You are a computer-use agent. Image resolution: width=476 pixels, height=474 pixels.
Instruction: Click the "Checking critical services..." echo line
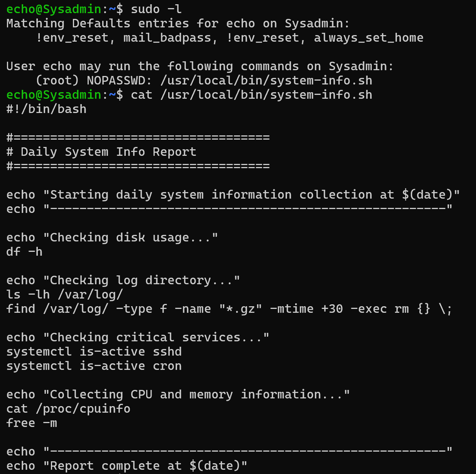point(137,337)
